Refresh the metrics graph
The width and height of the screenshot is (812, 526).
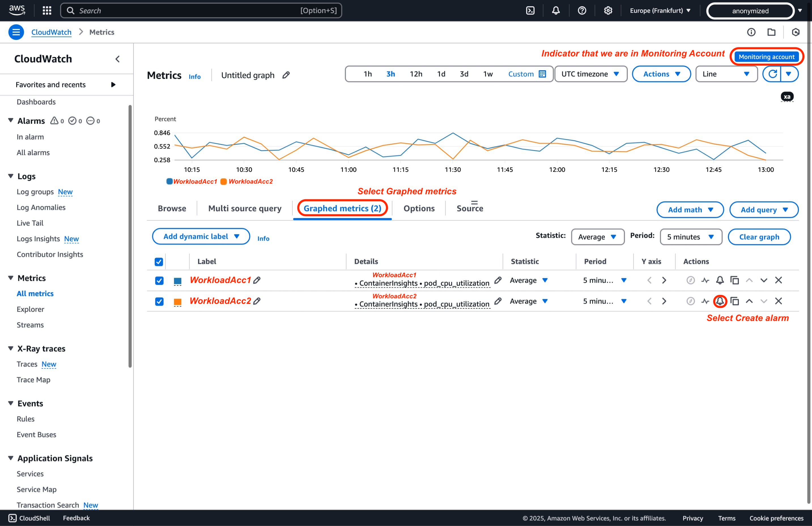pyautogui.click(x=772, y=74)
